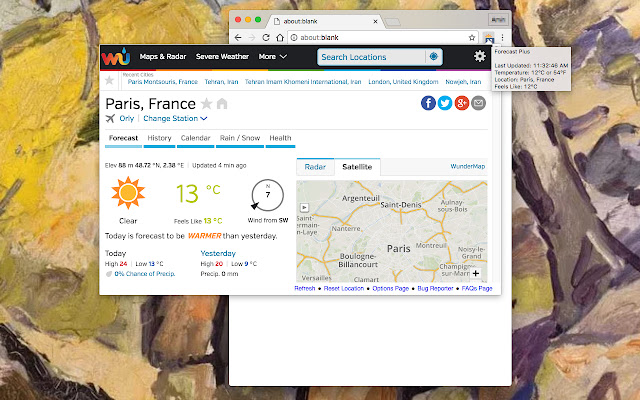This screenshot has height=400, width=640.
Task: Click the Paris map thumbnail
Action: [392, 231]
